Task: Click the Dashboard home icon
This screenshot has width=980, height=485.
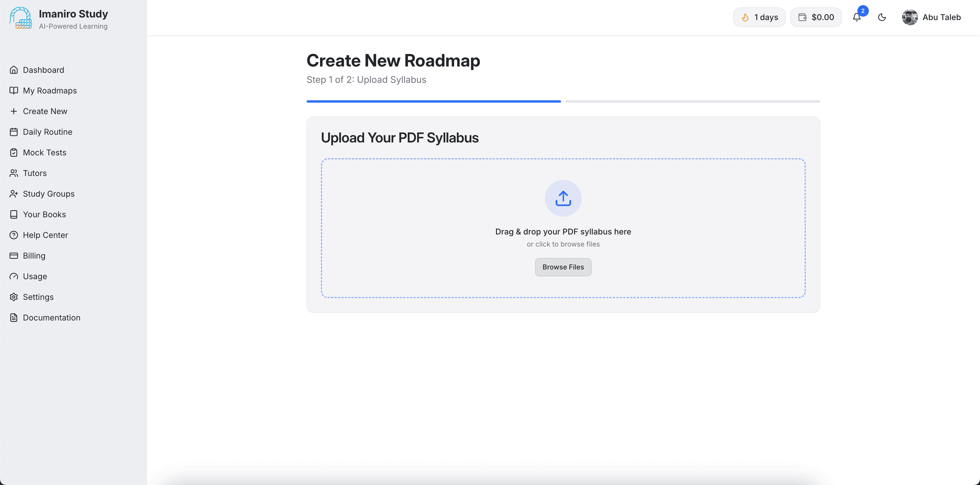Action: click(x=14, y=70)
